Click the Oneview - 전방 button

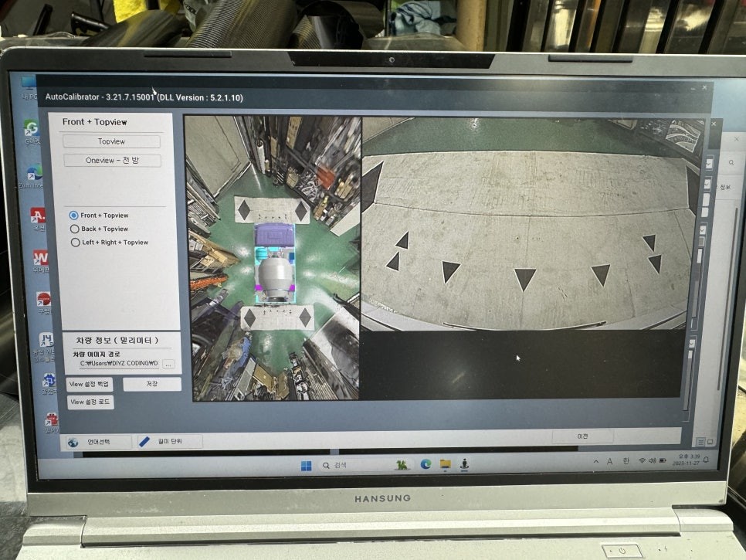112,161
